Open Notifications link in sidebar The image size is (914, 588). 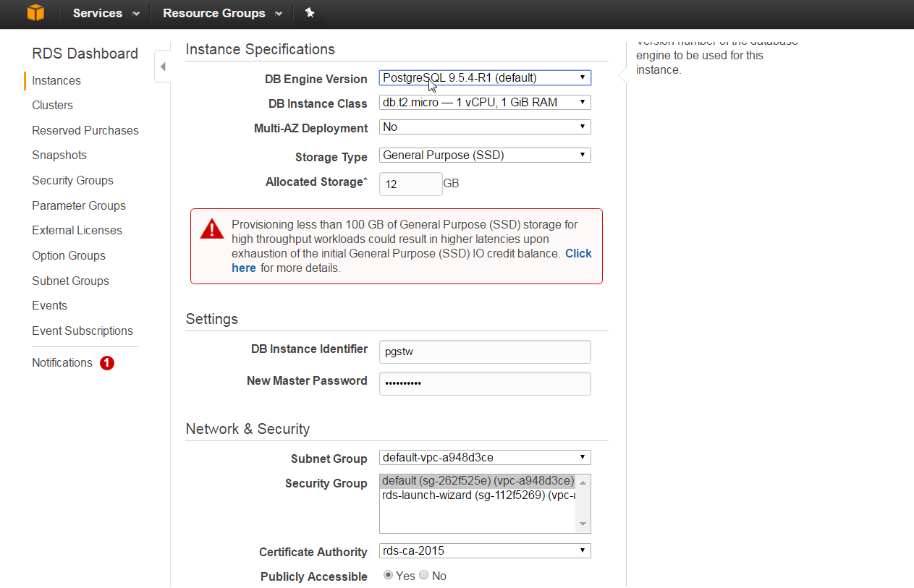[62, 362]
